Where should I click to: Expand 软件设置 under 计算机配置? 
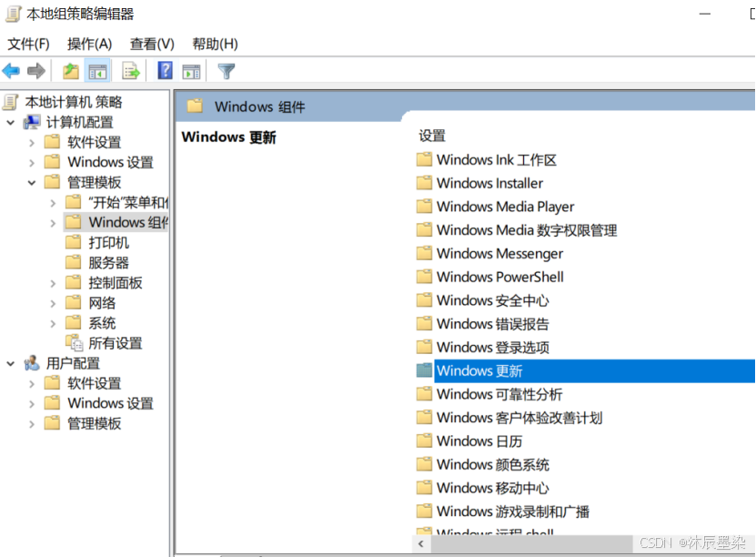32,143
